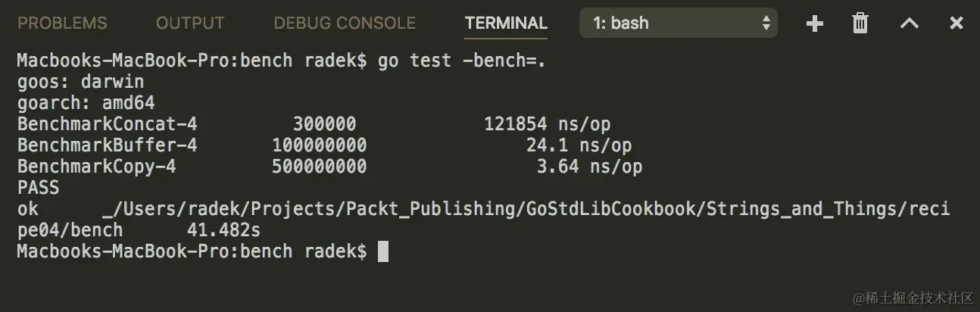Viewport: 980px width, 312px height.
Task: Click the 'goos: darwin' output line
Action: pos(80,82)
